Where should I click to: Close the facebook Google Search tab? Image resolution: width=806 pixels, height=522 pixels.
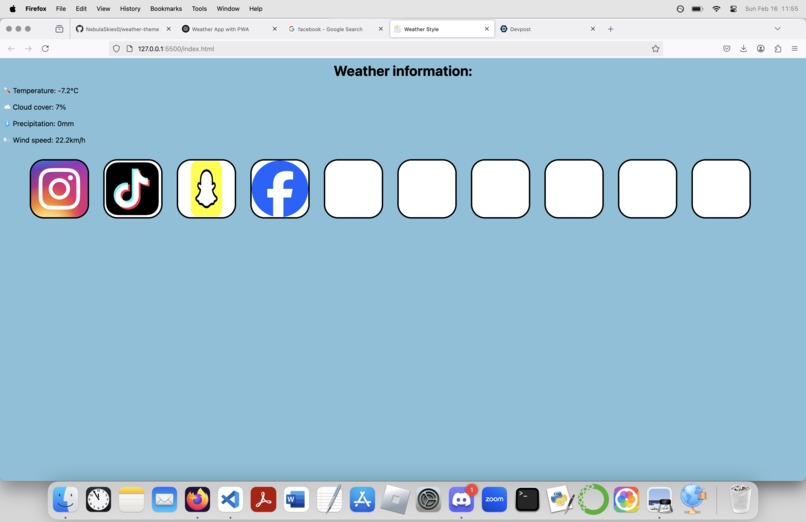click(x=380, y=29)
